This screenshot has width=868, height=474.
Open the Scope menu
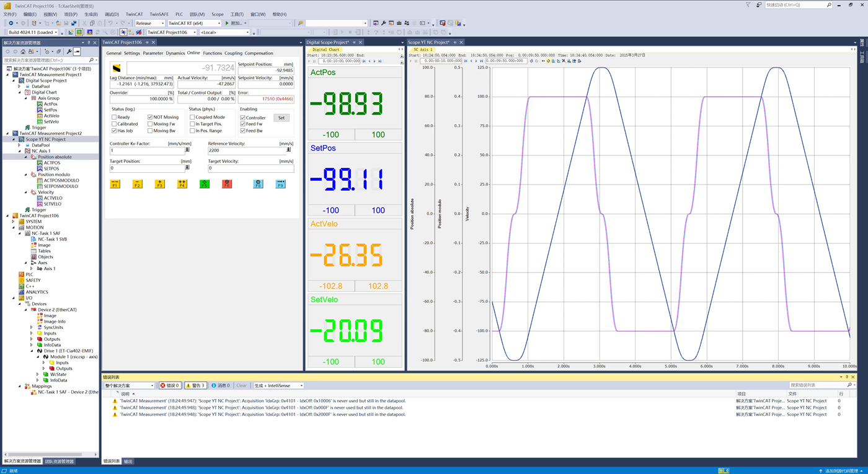point(218,14)
